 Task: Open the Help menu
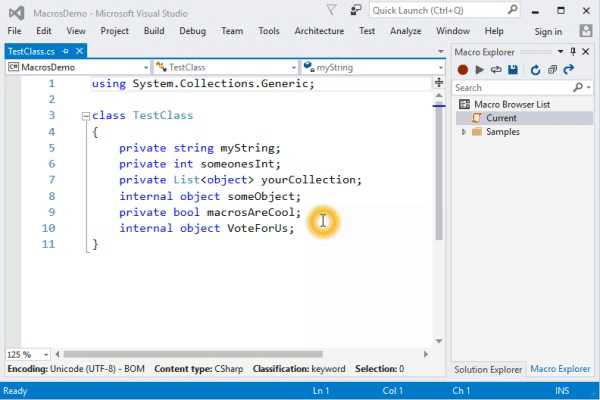(x=494, y=31)
